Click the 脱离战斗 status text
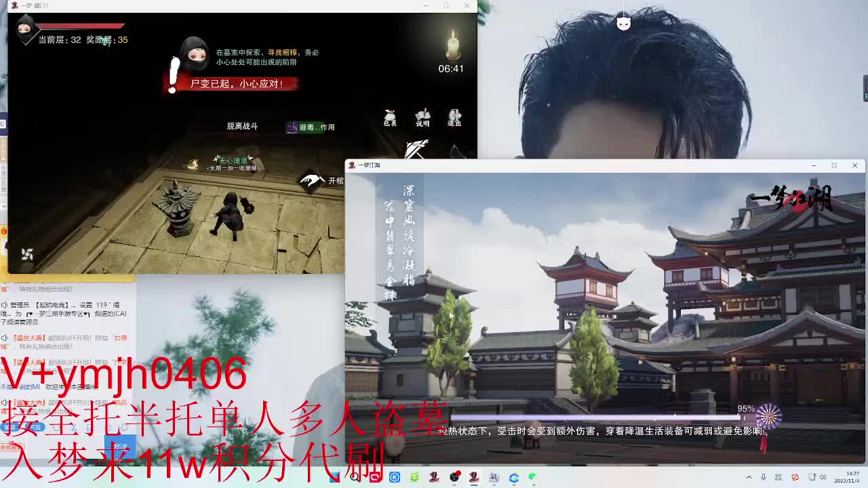 [242, 126]
